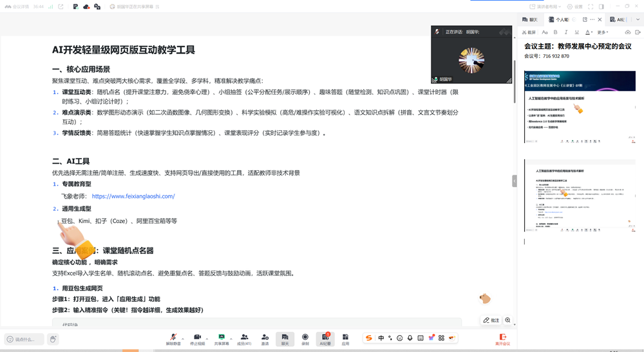Toggle bold formatting in notes
The height and width of the screenshot is (352, 644).
coord(555,32)
